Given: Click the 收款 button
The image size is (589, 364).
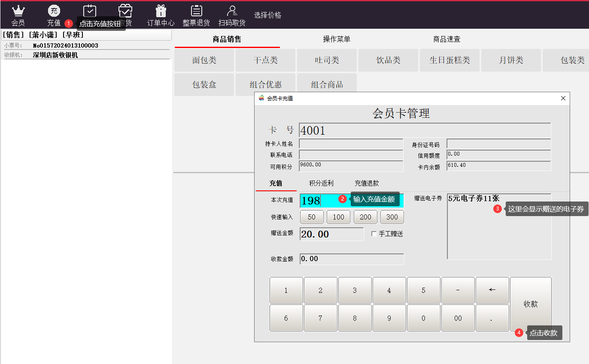Looking at the screenshot, I should (x=531, y=304).
